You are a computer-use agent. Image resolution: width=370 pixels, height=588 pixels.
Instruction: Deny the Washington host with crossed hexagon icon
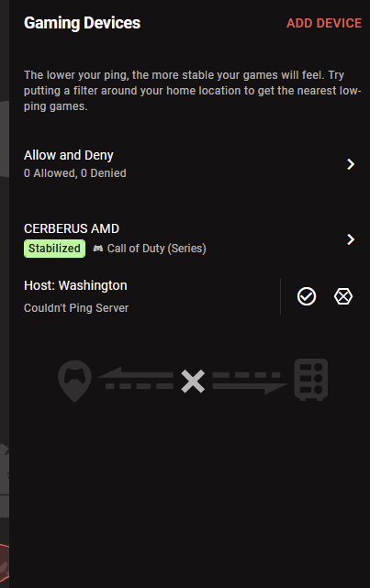343,296
